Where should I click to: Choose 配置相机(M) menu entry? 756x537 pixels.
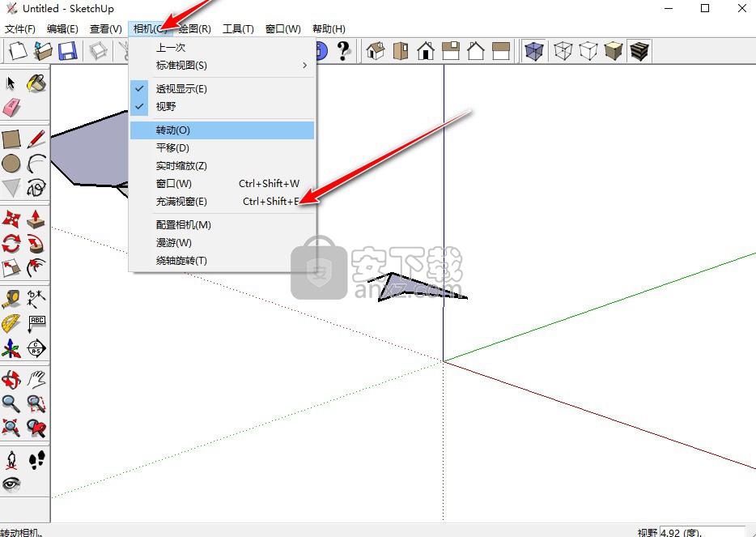[x=223, y=225]
